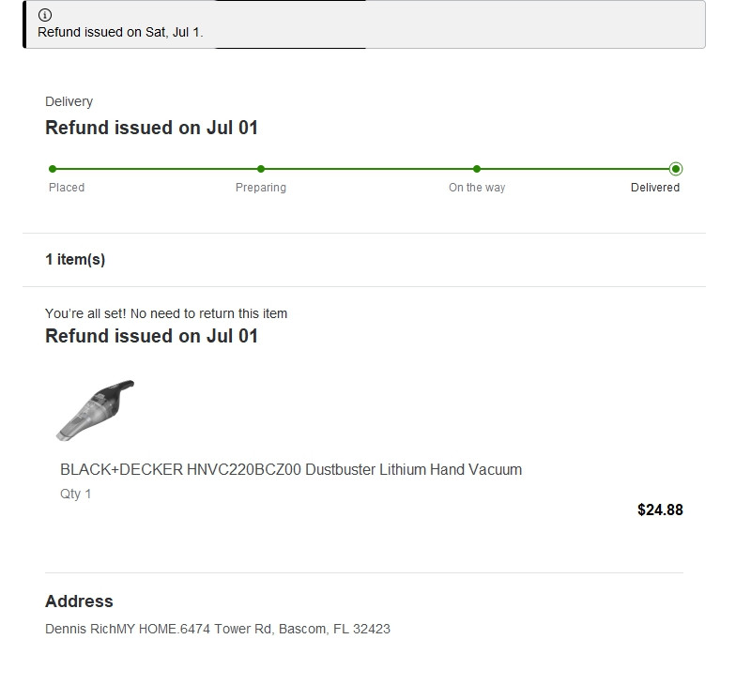The width and height of the screenshot is (751, 700).
Task: Open the hand vacuum product thumbnail
Action: pos(95,410)
